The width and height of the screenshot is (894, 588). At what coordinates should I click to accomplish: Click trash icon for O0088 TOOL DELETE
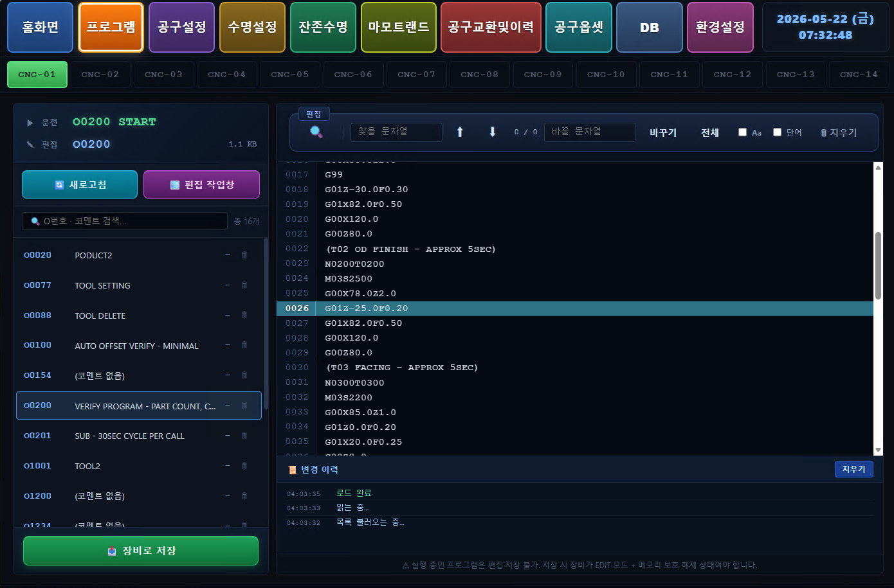point(244,316)
